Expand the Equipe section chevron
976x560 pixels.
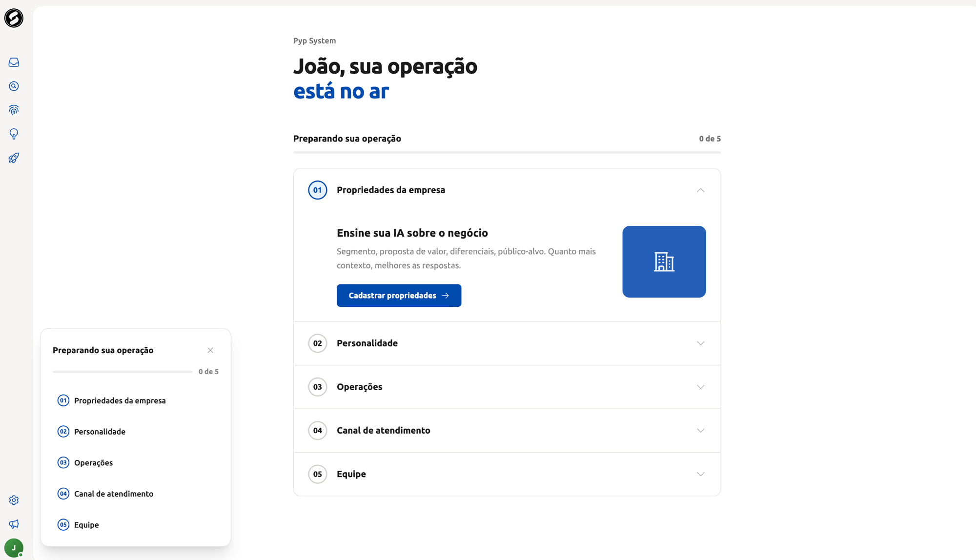pyautogui.click(x=700, y=474)
